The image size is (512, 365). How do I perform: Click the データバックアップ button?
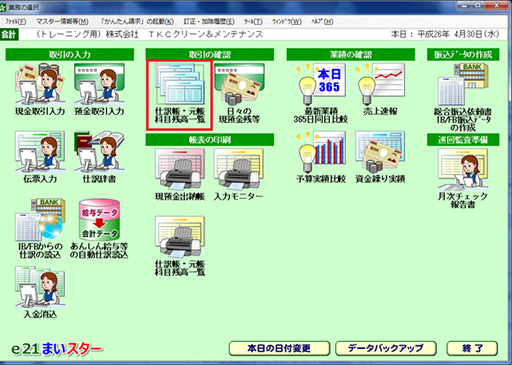(386, 348)
